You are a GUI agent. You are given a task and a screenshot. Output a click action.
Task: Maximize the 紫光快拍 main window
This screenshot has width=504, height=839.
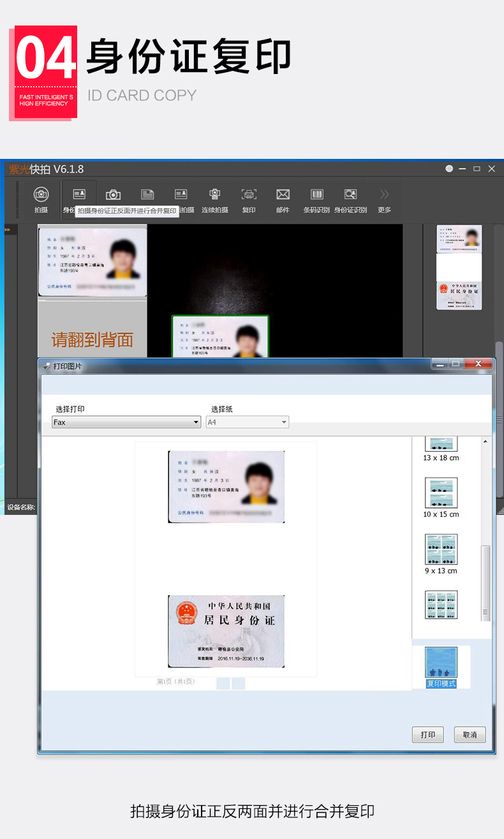click(477, 169)
